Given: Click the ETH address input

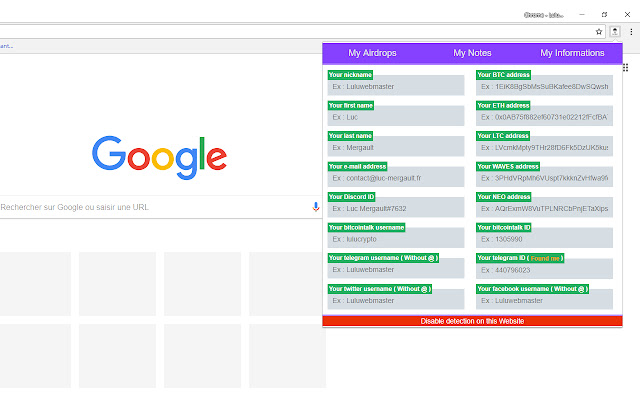Looking at the screenshot, I should tap(544, 117).
